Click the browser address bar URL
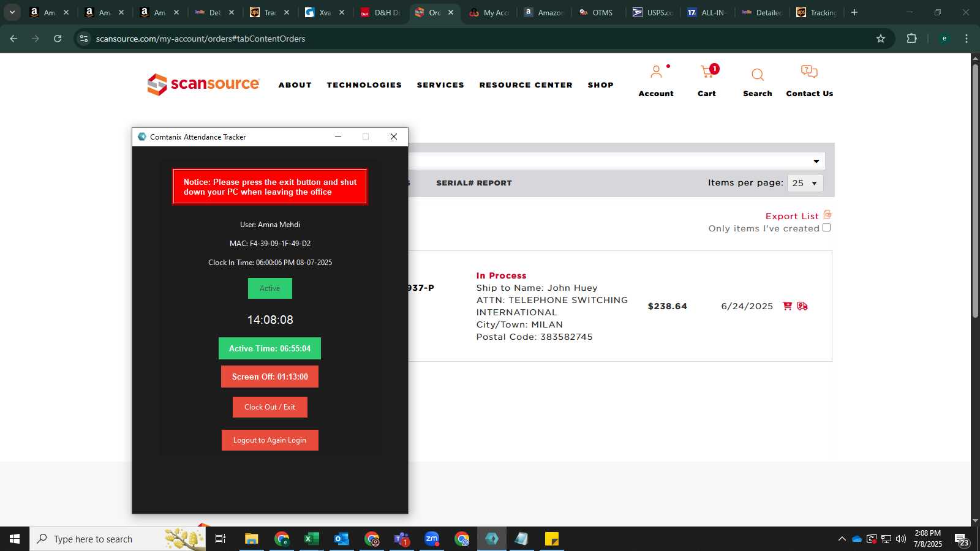Screen dimensions: 980x551 point(200,39)
